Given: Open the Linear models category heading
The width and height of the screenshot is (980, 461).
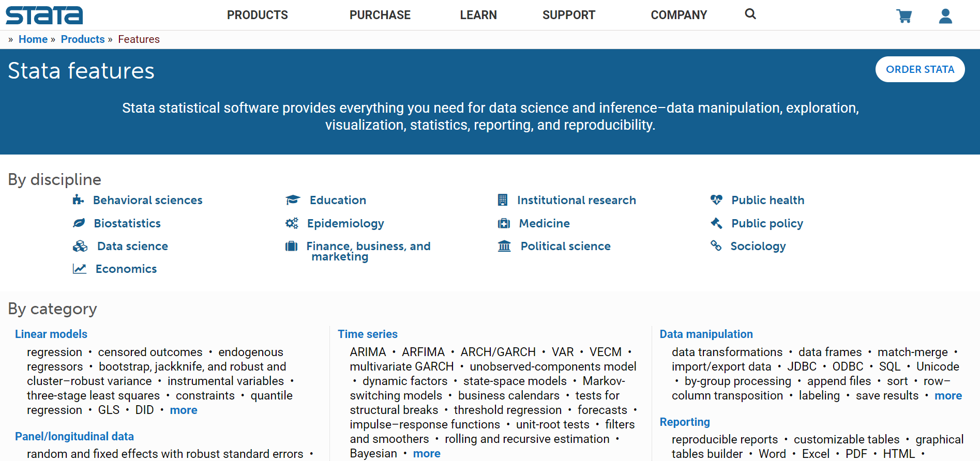Looking at the screenshot, I should (x=51, y=334).
